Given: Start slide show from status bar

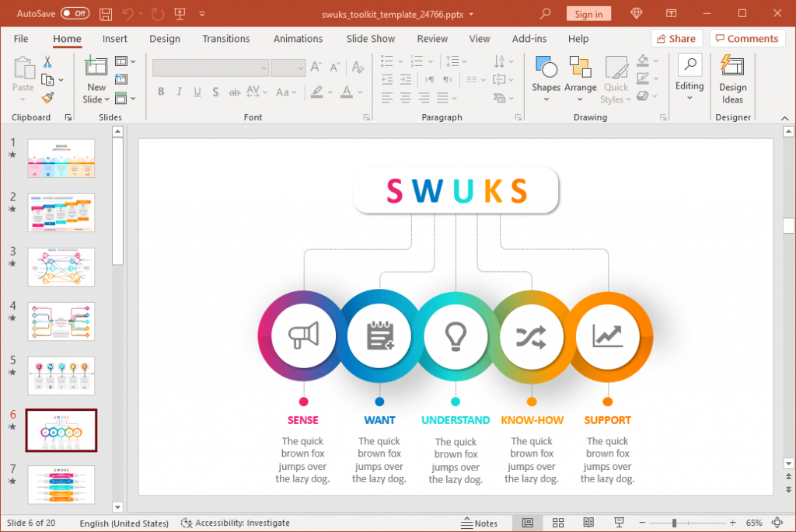Looking at the screenshot, I should click(x=619, y=523).
